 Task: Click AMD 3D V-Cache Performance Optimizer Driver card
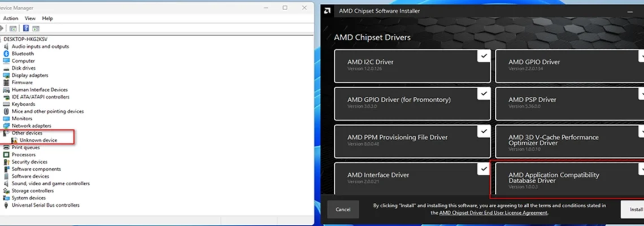(x=569, y=141)
